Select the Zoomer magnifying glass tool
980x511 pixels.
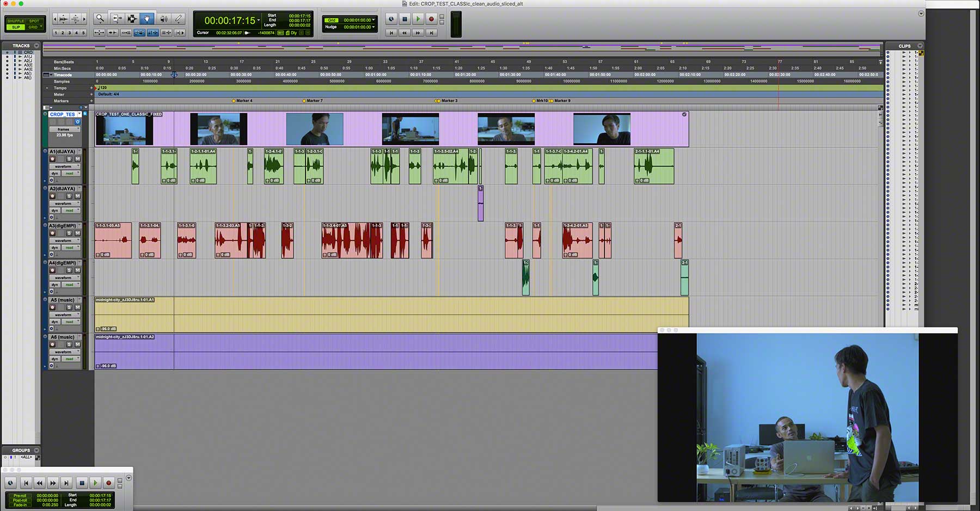click(100, 19)
